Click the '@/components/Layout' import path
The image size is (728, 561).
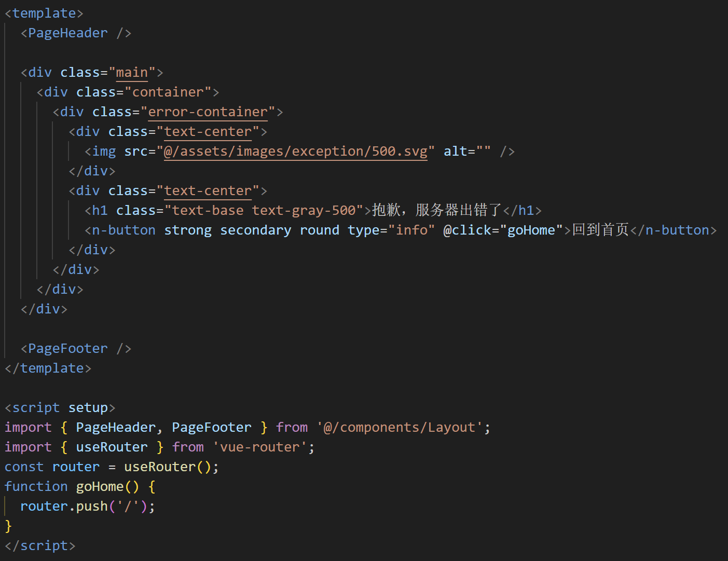[x=400, y=428]
